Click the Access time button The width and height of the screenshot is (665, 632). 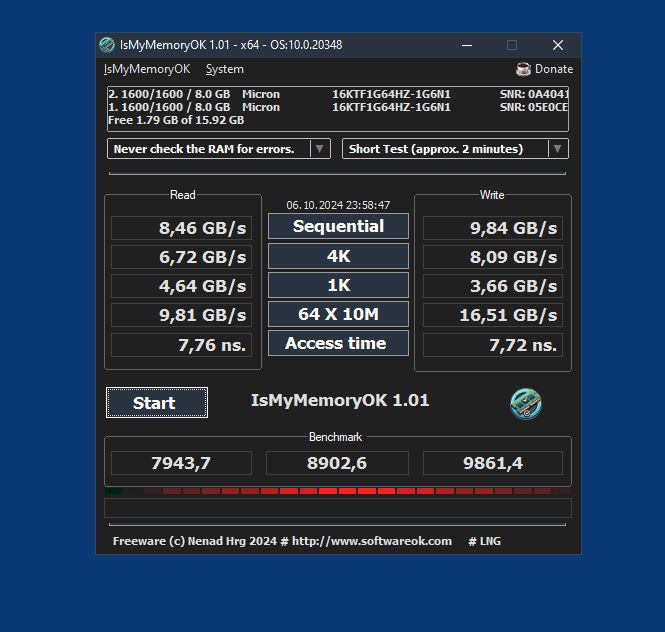click(338, 343)
